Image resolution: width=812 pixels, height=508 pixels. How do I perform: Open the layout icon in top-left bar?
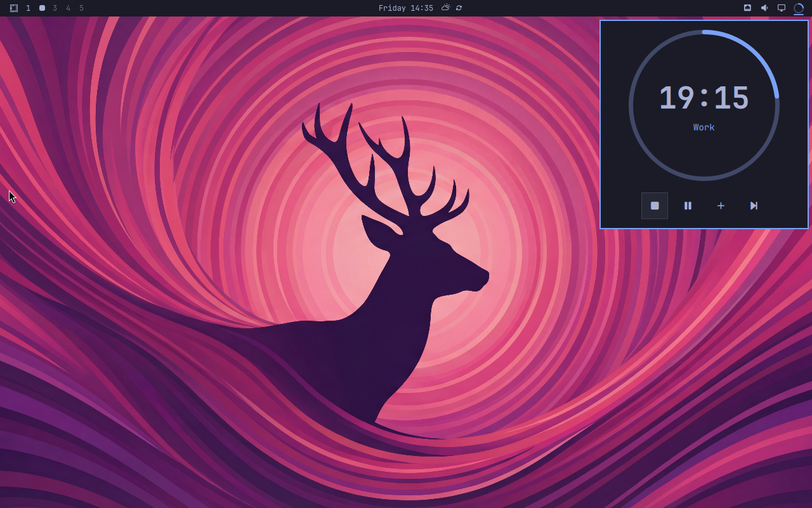(x=14, y=8)
